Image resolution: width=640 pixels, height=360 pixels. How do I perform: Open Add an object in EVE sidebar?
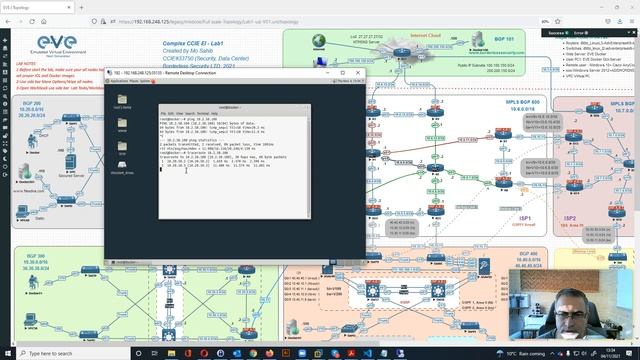pos(5,40)
